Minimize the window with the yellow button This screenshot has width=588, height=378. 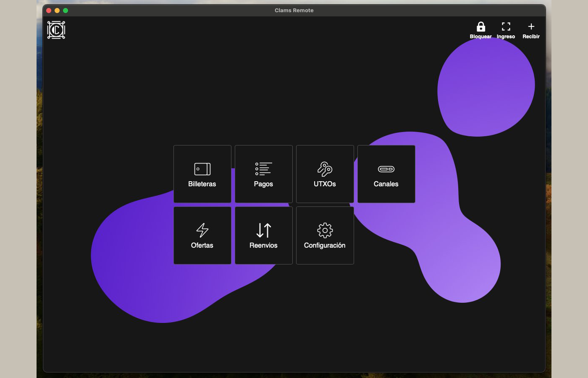57,11
